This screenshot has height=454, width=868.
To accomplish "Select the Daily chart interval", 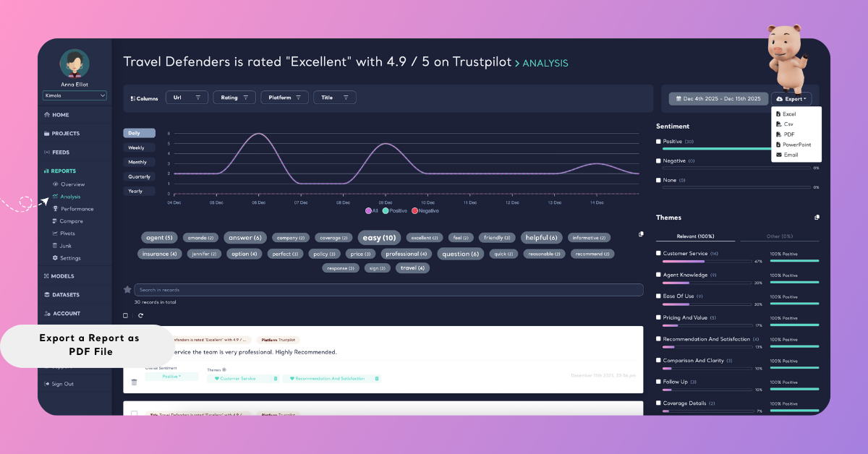I will point(139,133).
